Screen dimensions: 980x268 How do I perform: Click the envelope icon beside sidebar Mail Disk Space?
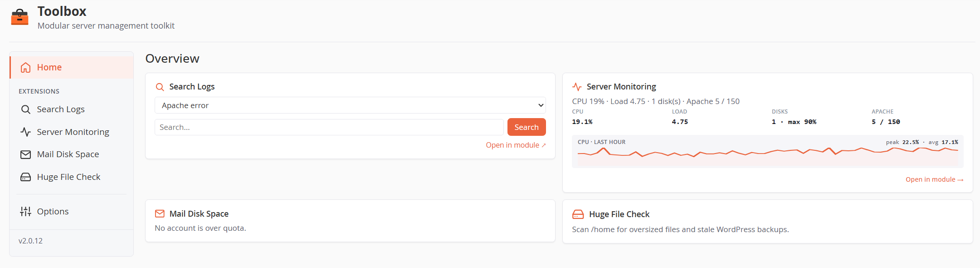coord(26,154)
